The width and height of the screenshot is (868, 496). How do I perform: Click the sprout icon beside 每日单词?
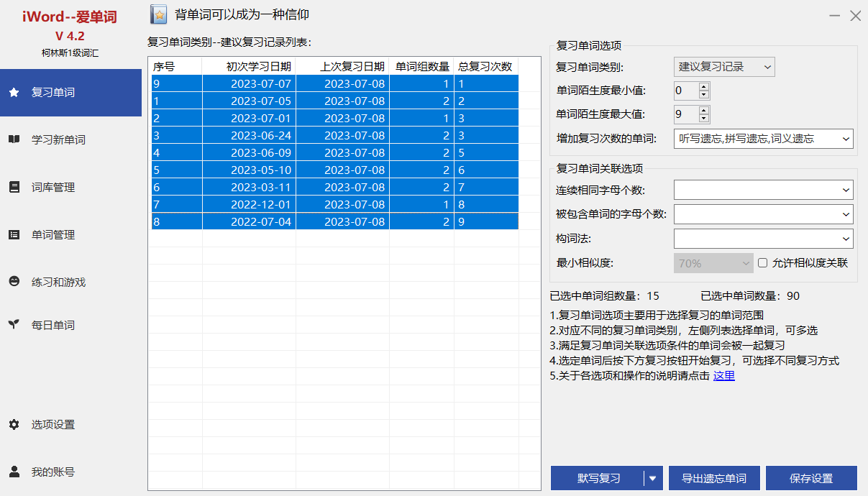pyautogui.click(x=14, y=325)
